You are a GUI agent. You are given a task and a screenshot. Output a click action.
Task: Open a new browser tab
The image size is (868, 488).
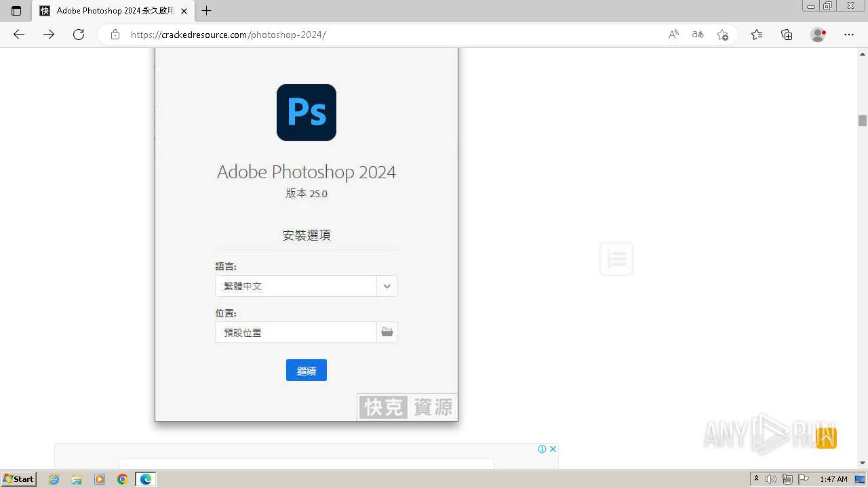point(207,11)
